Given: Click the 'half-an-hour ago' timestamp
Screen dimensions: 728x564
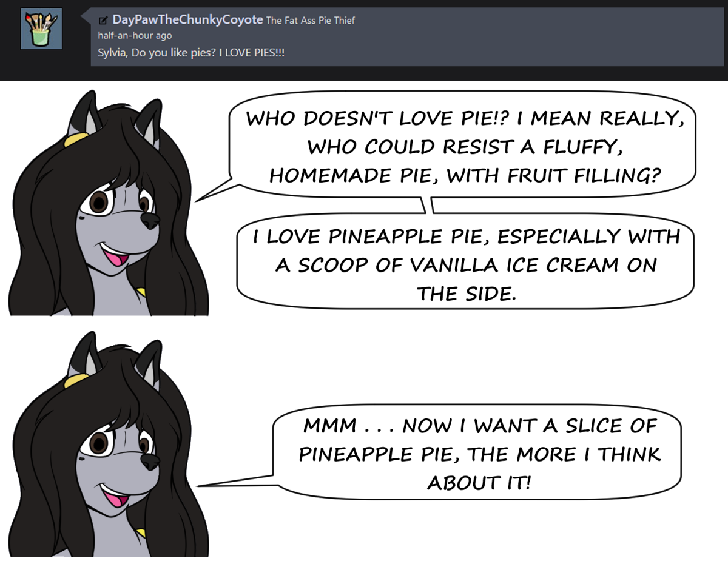Looking at the screenshot, I should [x=135, y=36].
